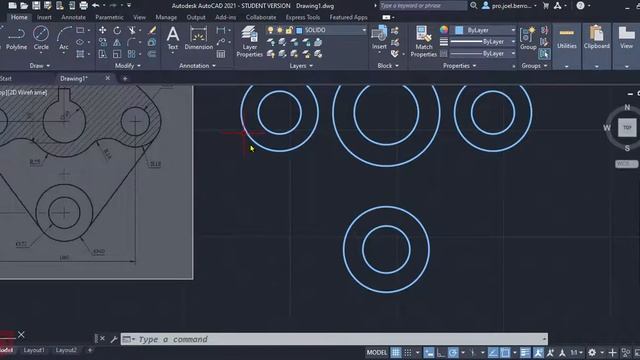The height and width of the screenshot is (360, 640).
Task: Select the Polyline tool
Action: point(16,38)
